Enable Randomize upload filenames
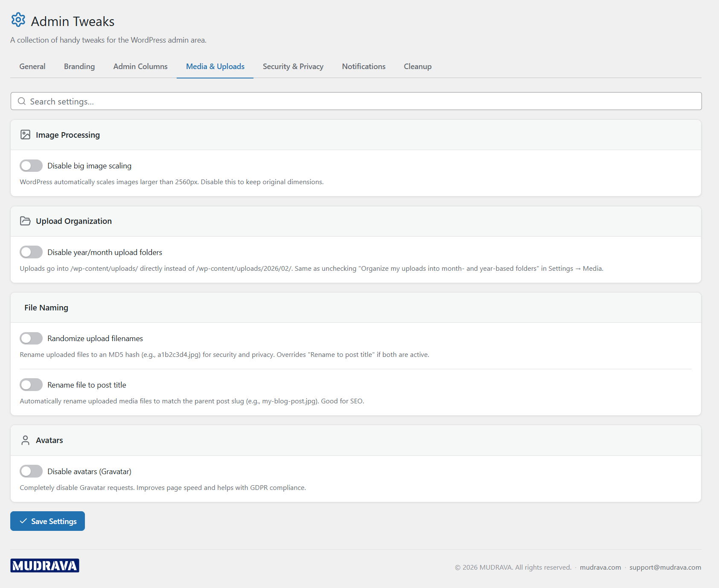The height and width of the screenshot is (588, 719). pyautogui.click(x=31, y=338)
